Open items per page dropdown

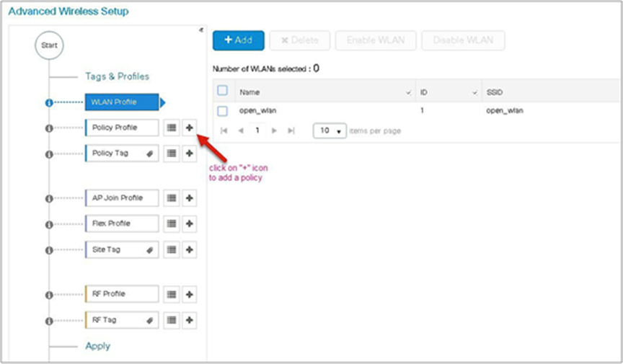tap(330, 130)
